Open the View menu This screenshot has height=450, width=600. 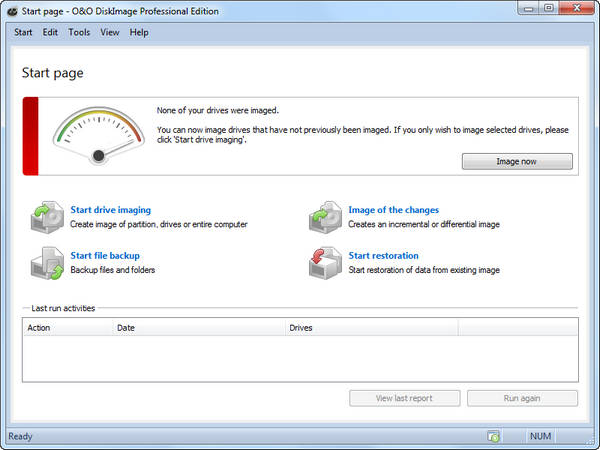tap(109, 32)
